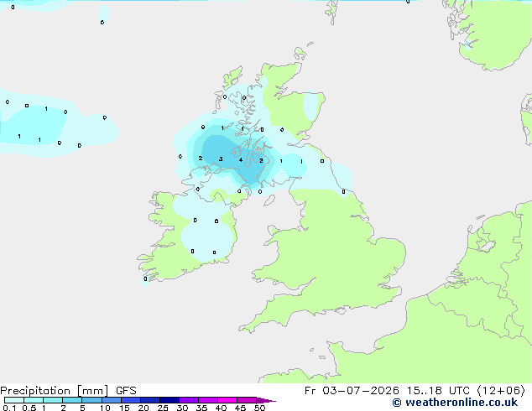Click the 4 mm precipitation value on map
The image size is (532, 411).
pos(241,160)
